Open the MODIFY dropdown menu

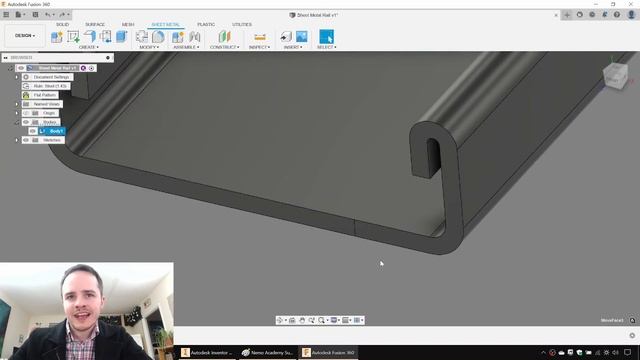tap(149, 47)
